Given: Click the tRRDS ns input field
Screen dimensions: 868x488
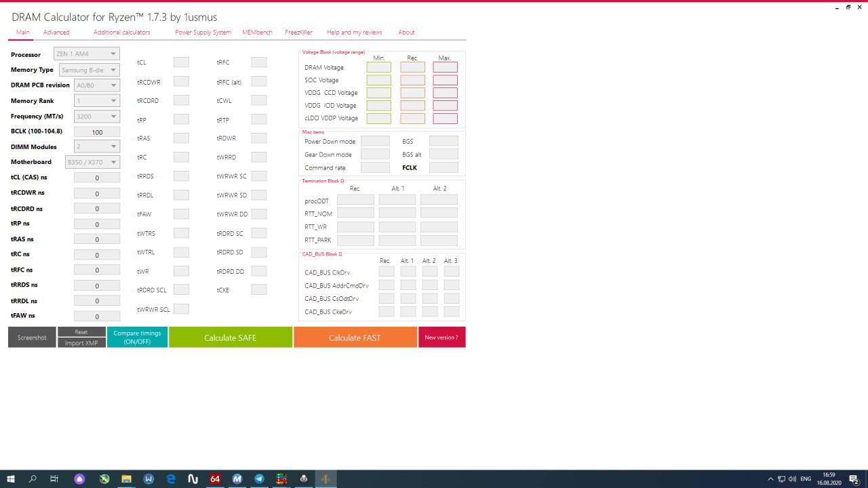Looking at the screenshot, I should [97, 285].
